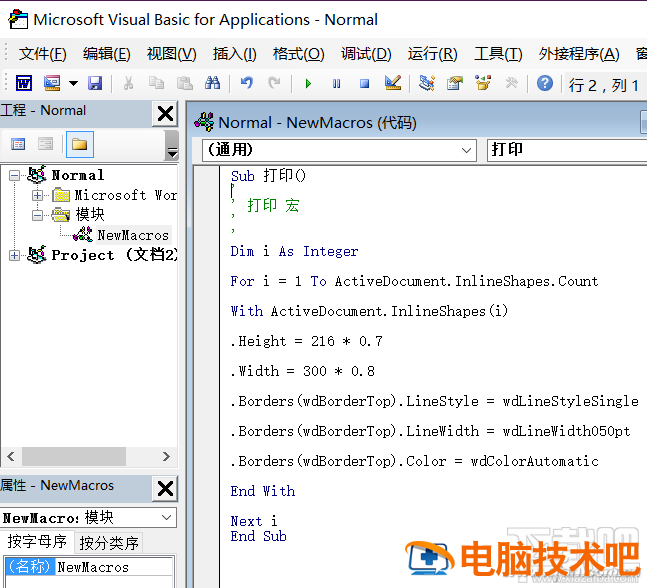Click the Save Normal floppy disk icon
Screen dimensions: 647x588
pyautogui.click(x=95, y=83)
